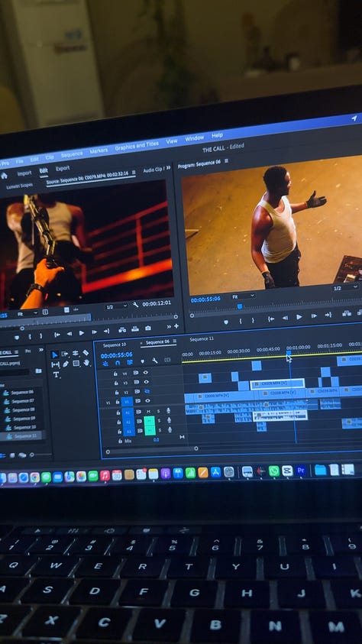Select the Type tool
The height and width of the screenshot is (644, 362).
[x=56, y=374]
